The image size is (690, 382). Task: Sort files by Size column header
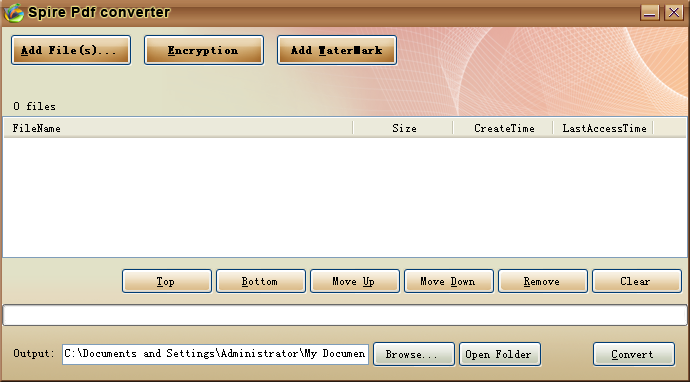click(x=403, y=128)
